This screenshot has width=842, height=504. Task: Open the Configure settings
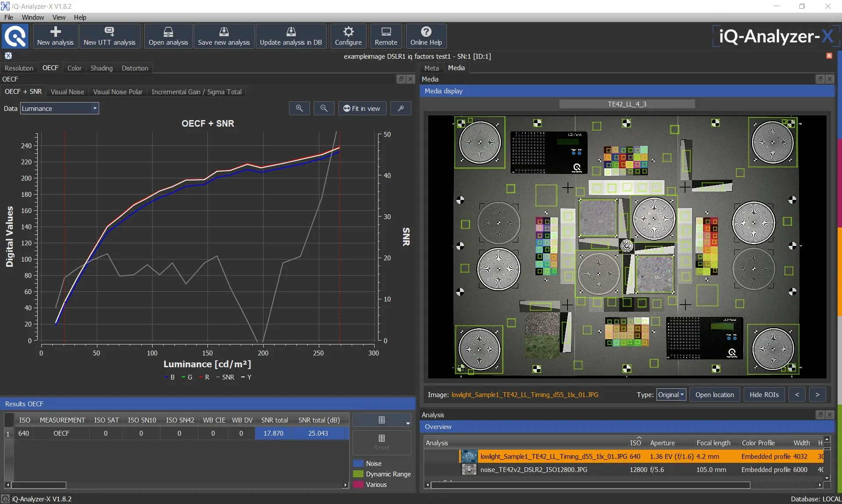348,36
